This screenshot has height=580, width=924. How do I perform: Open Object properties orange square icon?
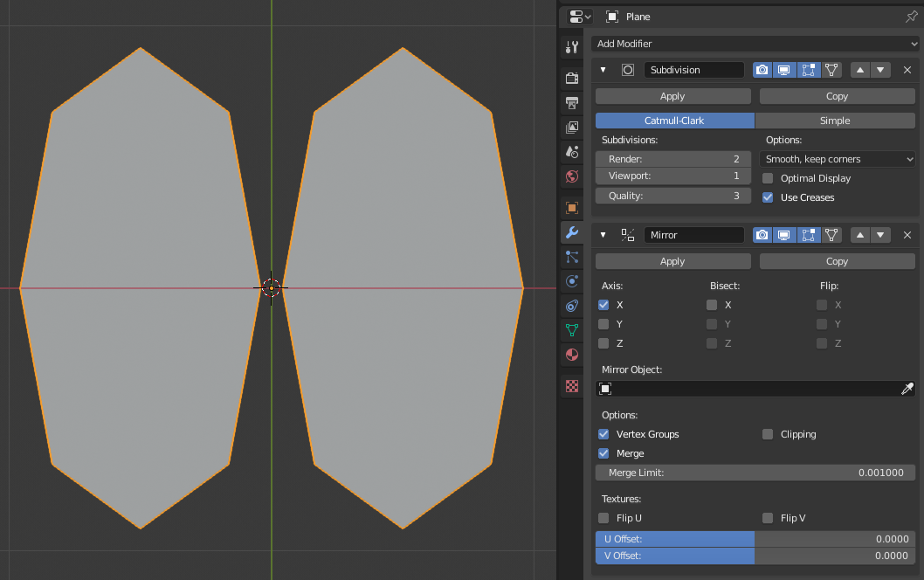(x=571, y=208)
